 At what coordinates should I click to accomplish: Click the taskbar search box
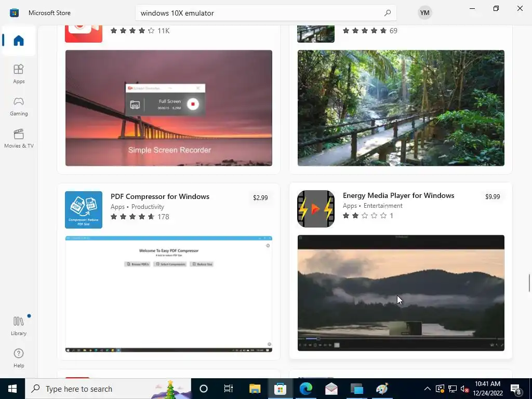click(108, 389)
